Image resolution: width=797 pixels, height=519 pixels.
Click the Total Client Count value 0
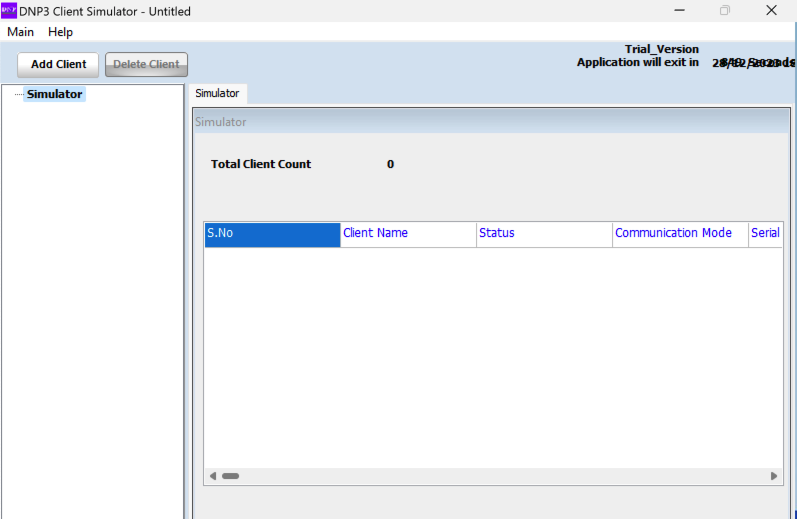390,164
